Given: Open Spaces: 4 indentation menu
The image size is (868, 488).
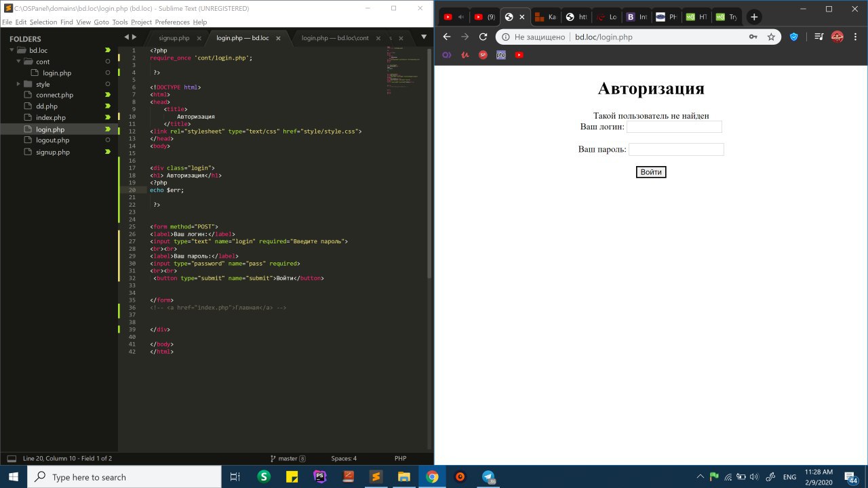Looking at the screenshot, I should tap(344, 458).
